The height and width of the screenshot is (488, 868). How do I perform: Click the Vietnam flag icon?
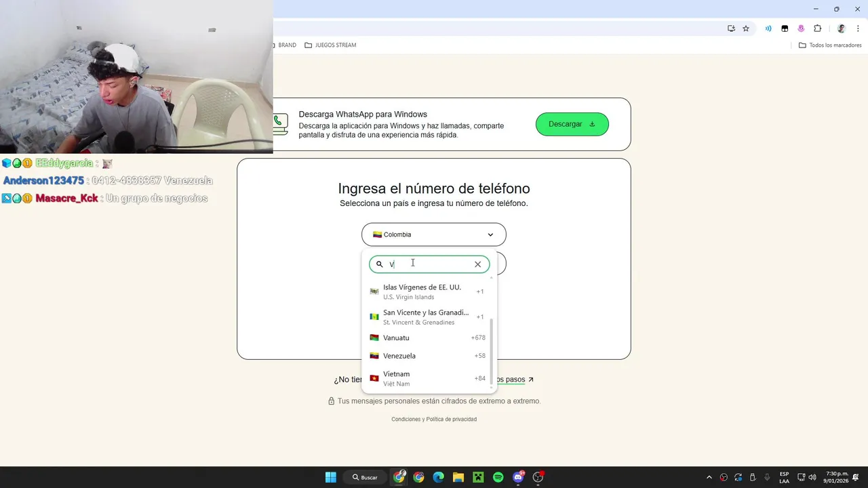click(x=374, y=378)
